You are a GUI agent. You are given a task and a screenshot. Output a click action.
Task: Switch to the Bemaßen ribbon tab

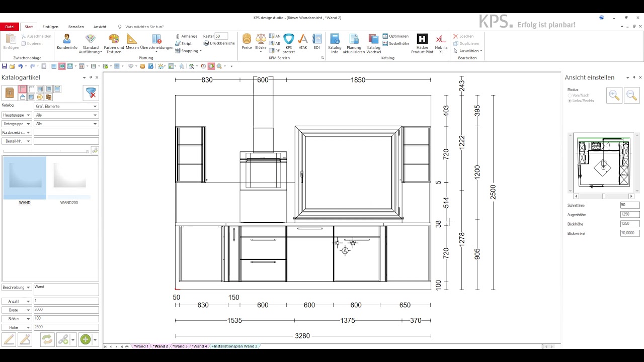tap(76, 27)
